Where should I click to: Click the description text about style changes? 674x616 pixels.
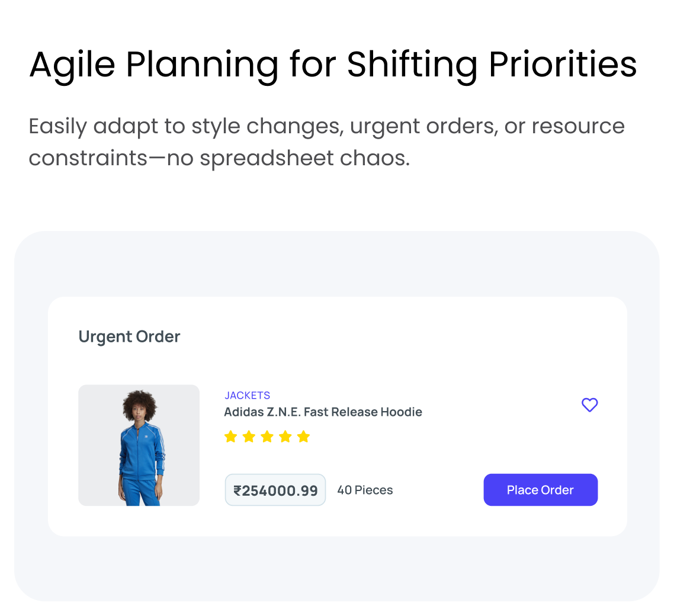pyautogui.click(x=326, y=126)
